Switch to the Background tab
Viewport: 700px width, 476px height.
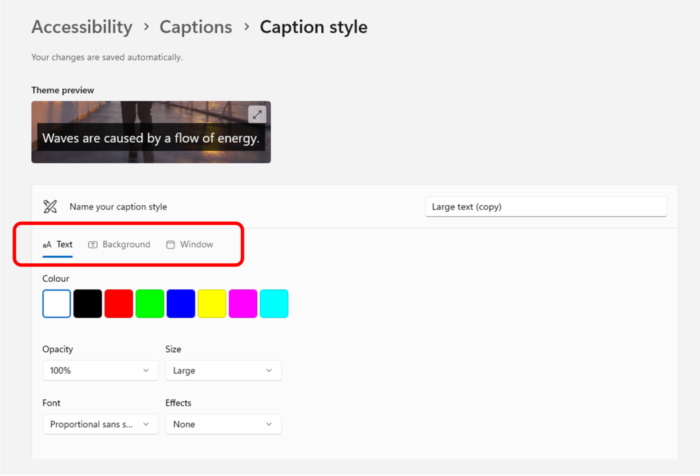click(x=119, y=244)
